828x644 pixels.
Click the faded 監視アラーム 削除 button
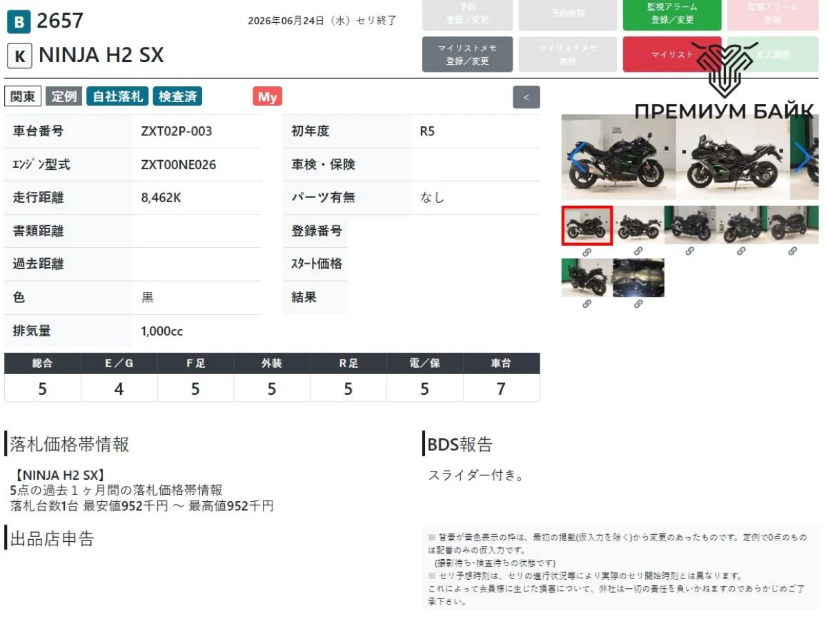click(x=773, y=13)
